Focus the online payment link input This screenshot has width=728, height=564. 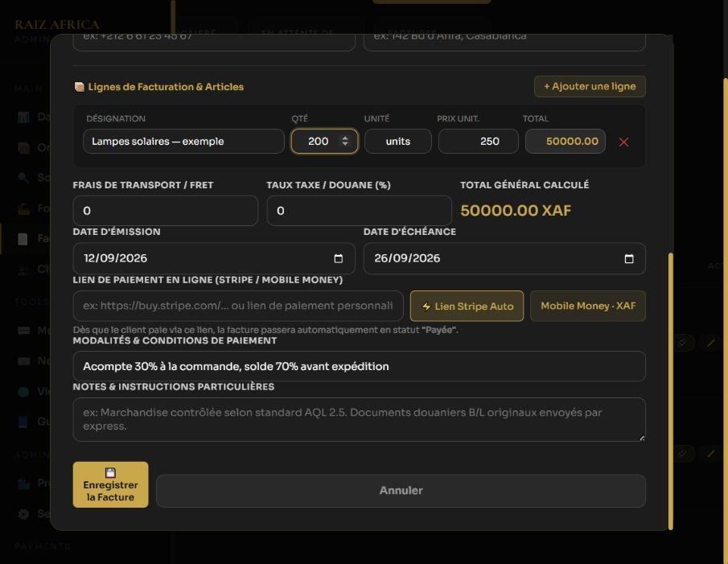[238, 306]
